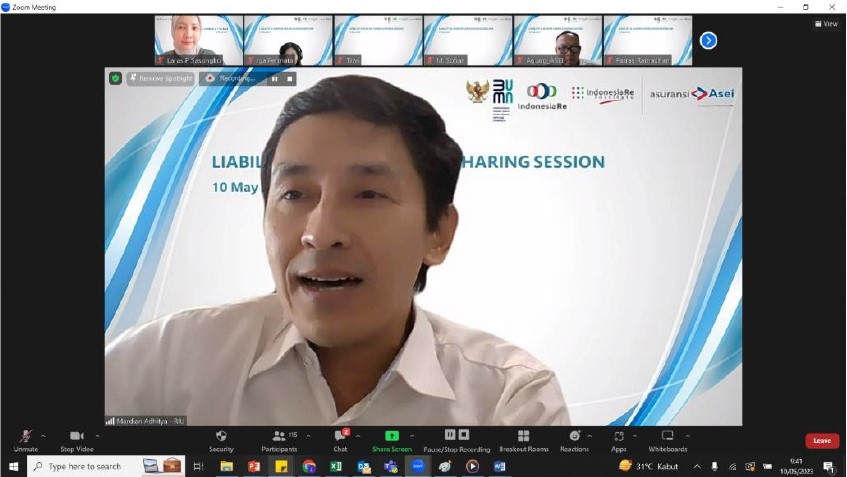Expand Share Screen options arrow

click(x=412, y=436)
